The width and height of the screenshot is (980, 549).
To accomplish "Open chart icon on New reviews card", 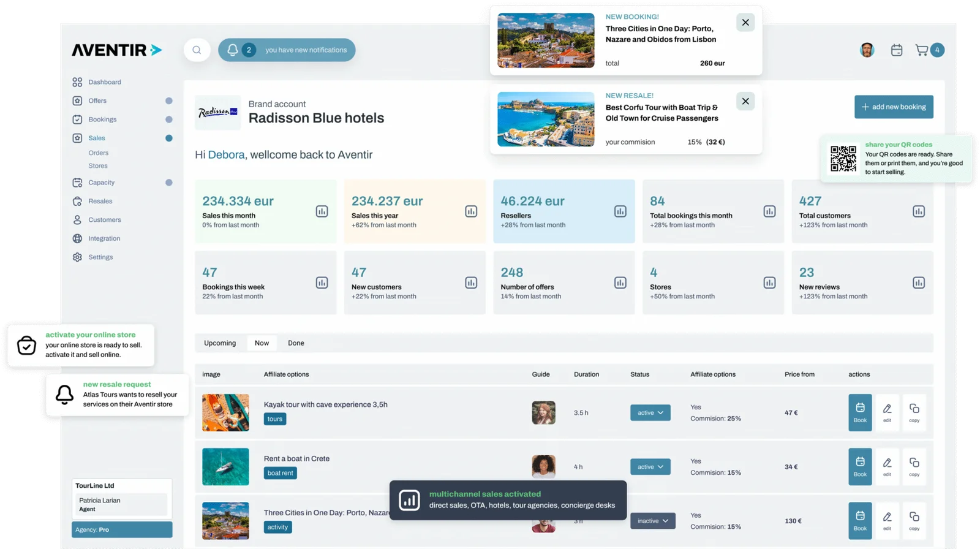I will coord(919,282).
